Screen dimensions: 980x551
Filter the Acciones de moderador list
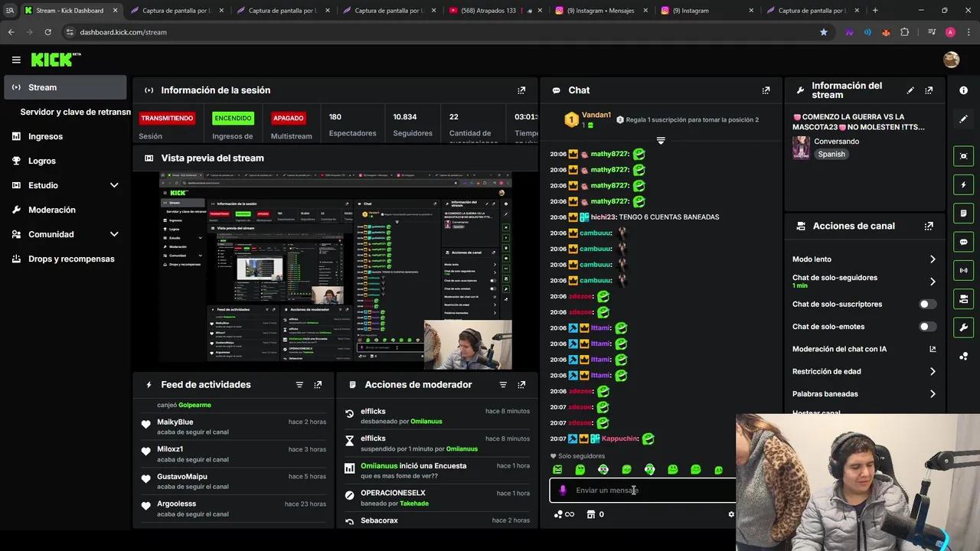tap(503, 385)
